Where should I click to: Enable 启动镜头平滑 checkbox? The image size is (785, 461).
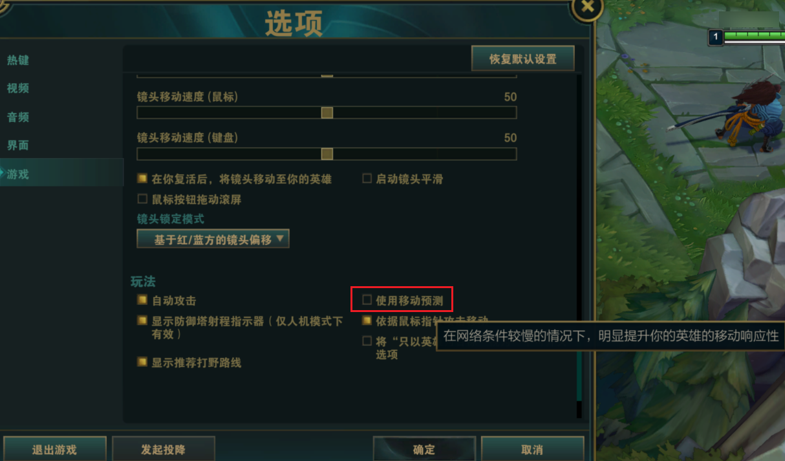tap(367, 178)
